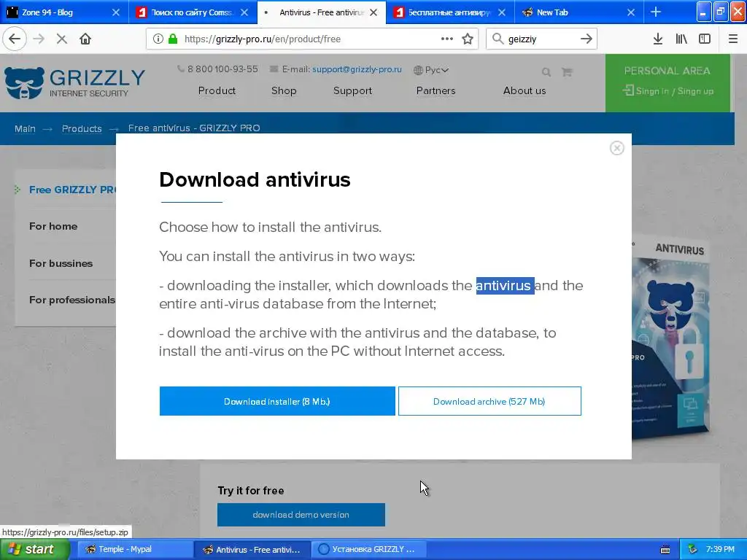Close the Zone 94 - Blog tab
The width and height of the screenshot is (747, 560).
[x=116, y=12]
